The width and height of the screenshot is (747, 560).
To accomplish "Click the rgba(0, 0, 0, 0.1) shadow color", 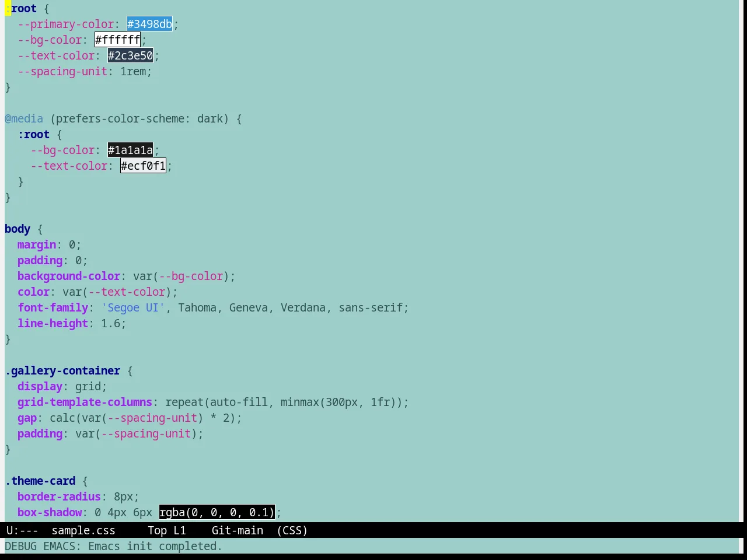I will 217,512.
